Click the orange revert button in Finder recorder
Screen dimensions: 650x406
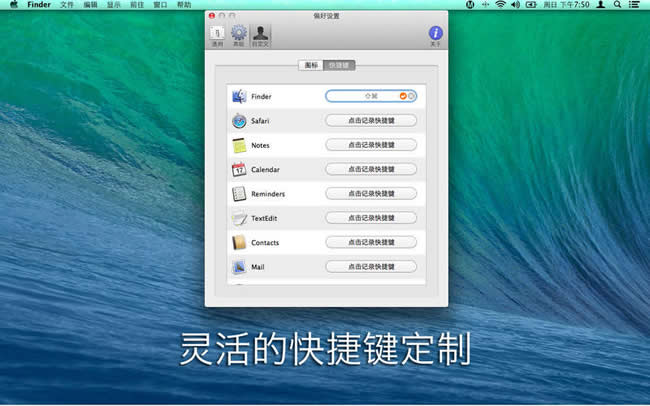pyautogui.click(x=403, y=96)
